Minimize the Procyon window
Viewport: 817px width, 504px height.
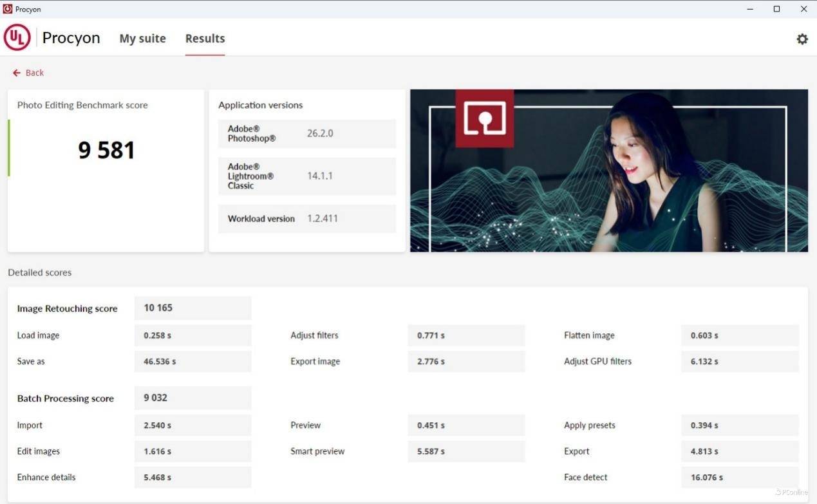(750, 9)
